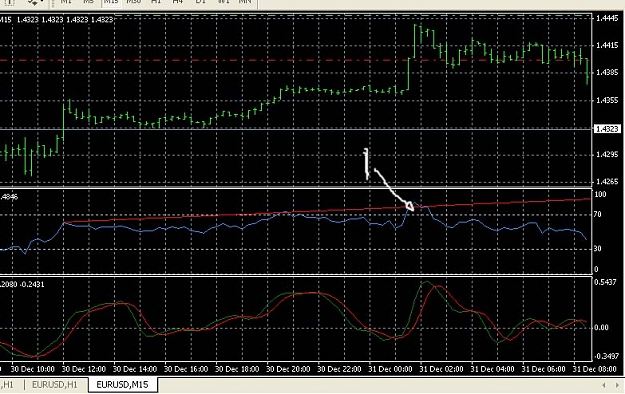Click the 1.4295 price scale value
This screenshot has height=394, width=625.
click(x=607, y=154)
